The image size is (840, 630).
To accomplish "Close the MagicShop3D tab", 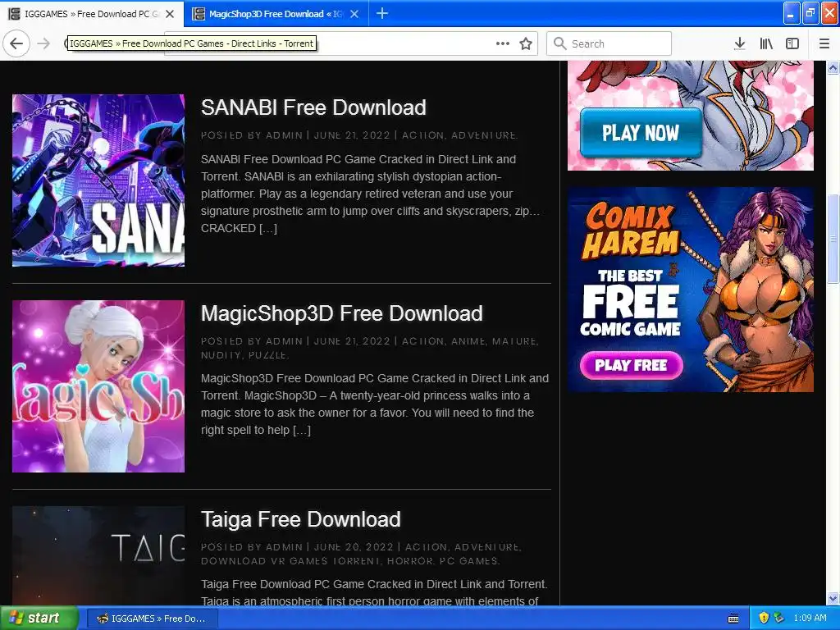I will (354, 14).
